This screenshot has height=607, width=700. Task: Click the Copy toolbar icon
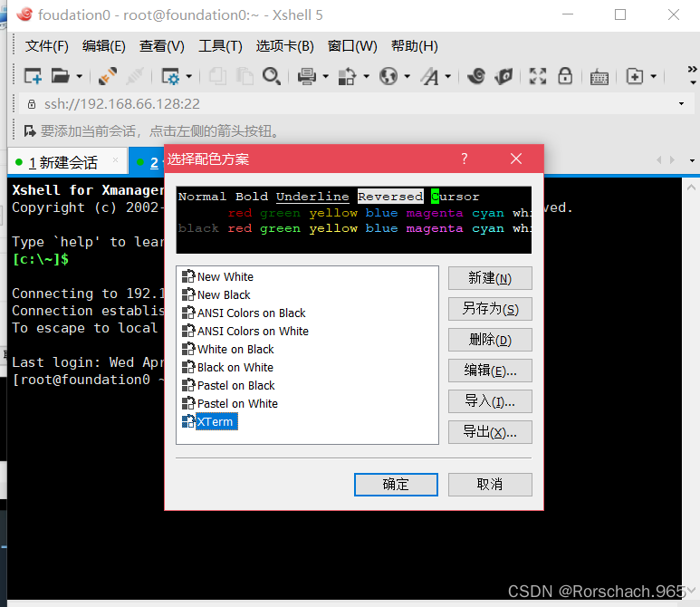(x=217, y=76)
